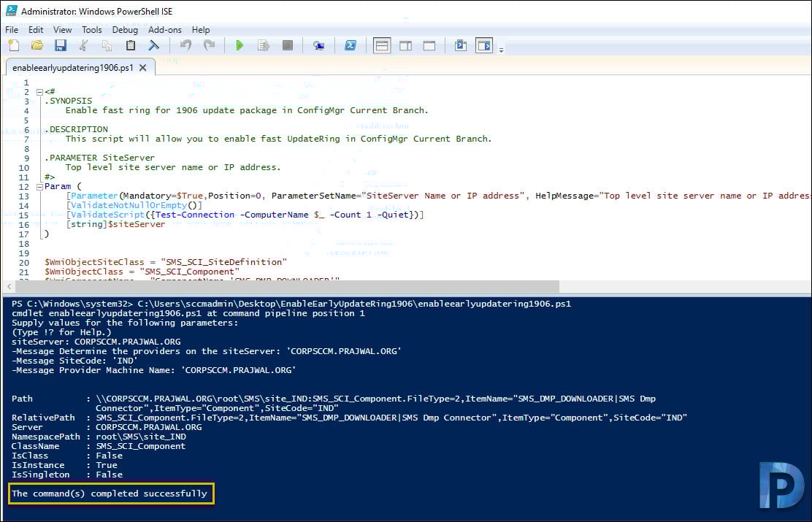812x522 pixels.
Task: Open the Add-ons menu
Action: coord(165,30)
